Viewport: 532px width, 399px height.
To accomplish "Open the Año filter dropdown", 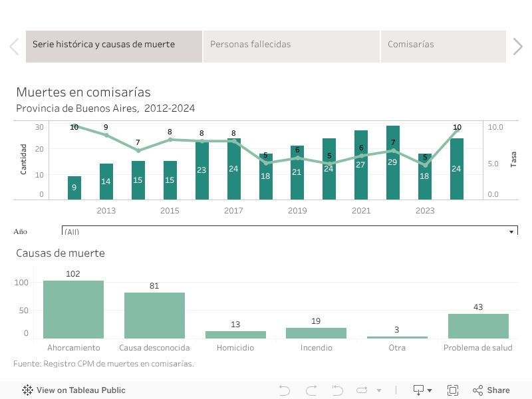I will click(x=511, y=232).
